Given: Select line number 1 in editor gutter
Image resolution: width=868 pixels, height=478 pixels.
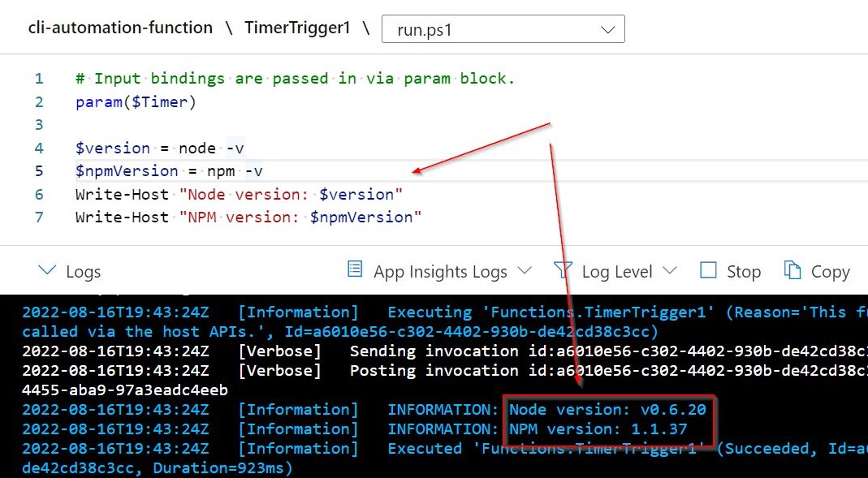Looking at the screenshot, I should [x=39, y=79].
